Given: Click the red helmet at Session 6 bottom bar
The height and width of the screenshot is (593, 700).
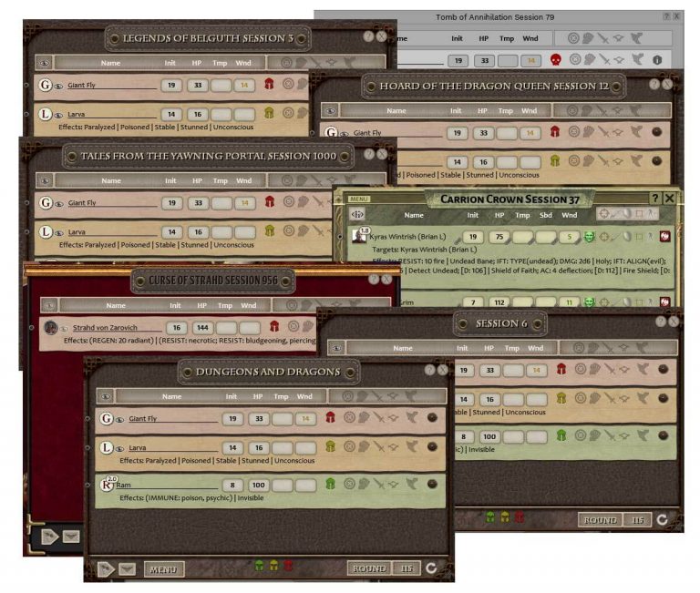Looking at the screenshot, I should click(x=520, y=517).
